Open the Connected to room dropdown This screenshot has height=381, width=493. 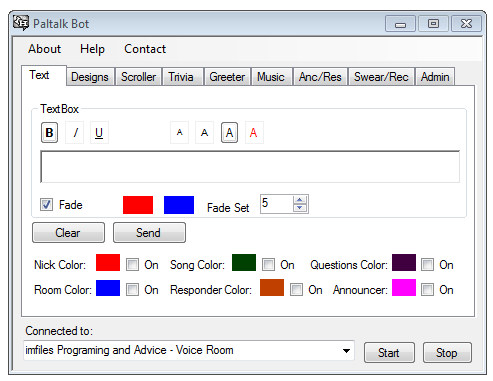click(346, 351)
